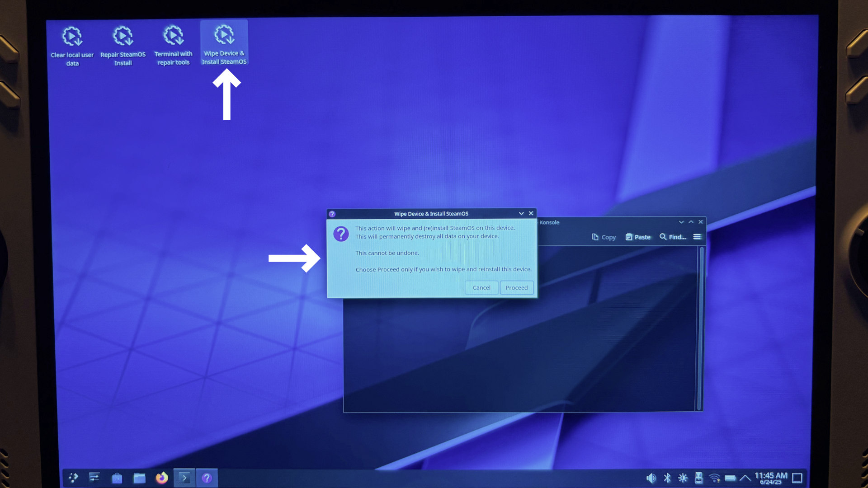Open Dolphin file manager from taskbar

click(x=139, y=478)
